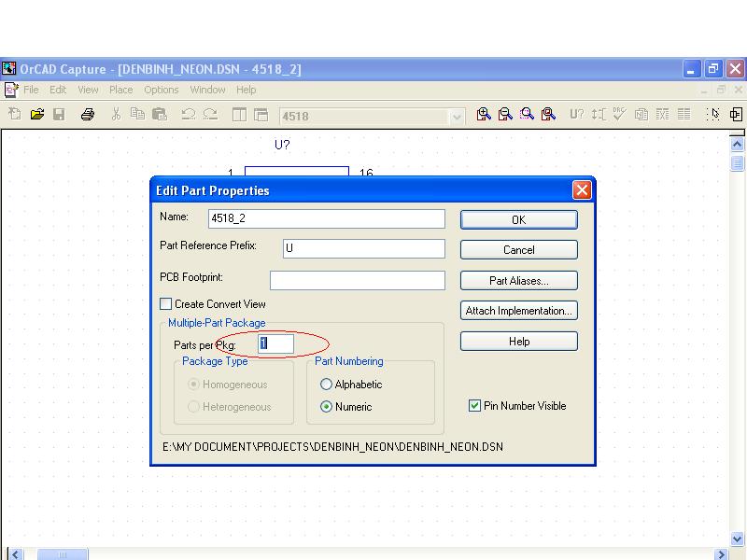This screenshot has height=560, width=747.
Task: Click the Design Rules Check icon
Action: coord(619,114)
